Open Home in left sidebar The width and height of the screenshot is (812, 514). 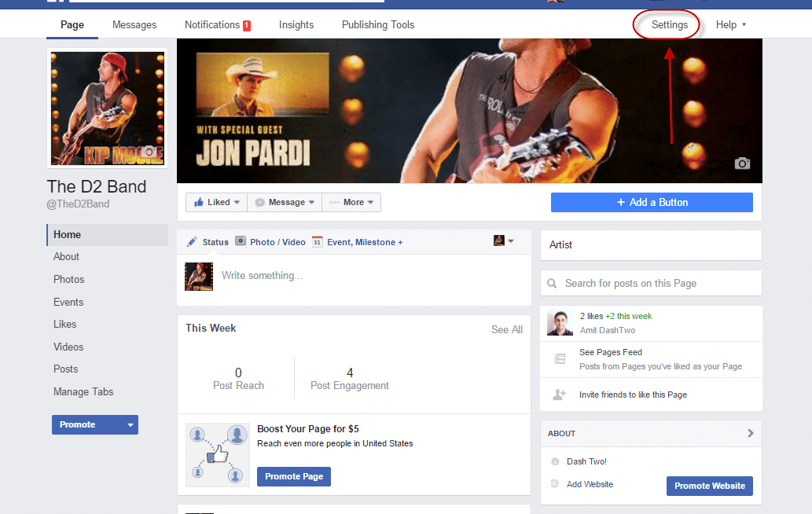(x=108, y=234)
